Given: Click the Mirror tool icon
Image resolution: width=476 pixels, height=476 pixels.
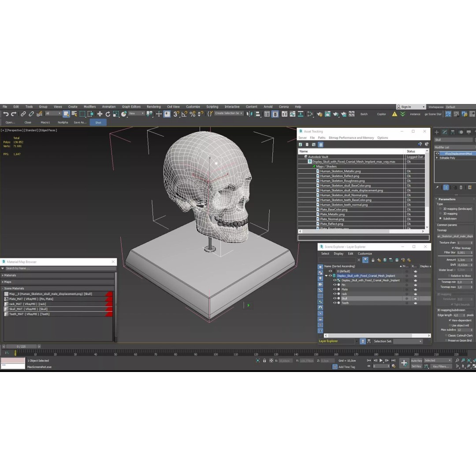Looking at the screenshot, I should point(249,114).
